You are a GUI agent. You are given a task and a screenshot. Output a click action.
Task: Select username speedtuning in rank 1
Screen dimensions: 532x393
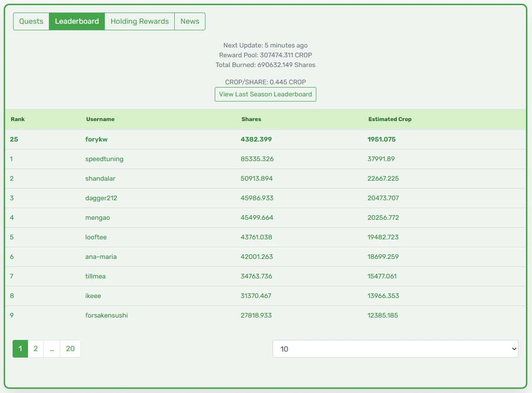104,159
